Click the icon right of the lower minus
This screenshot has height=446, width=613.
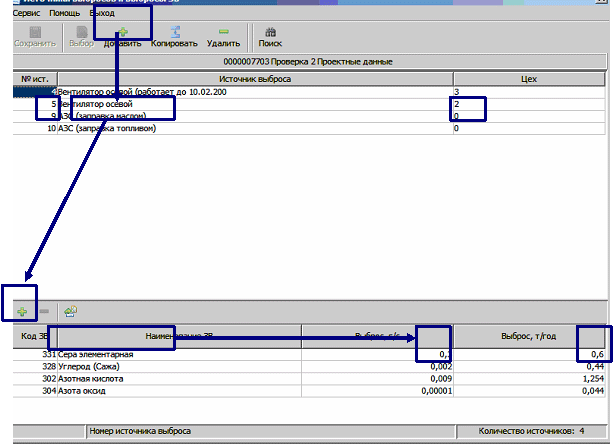71,312
